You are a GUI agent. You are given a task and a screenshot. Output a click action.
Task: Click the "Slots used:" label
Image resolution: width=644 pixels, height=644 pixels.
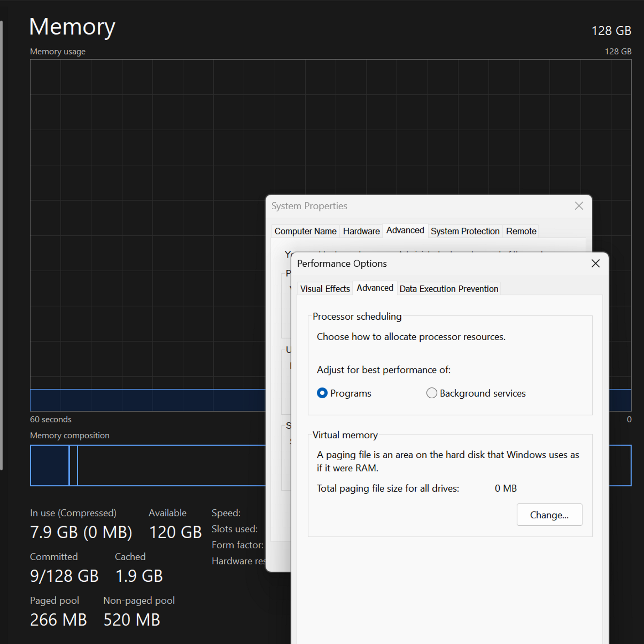coord(234,529)
